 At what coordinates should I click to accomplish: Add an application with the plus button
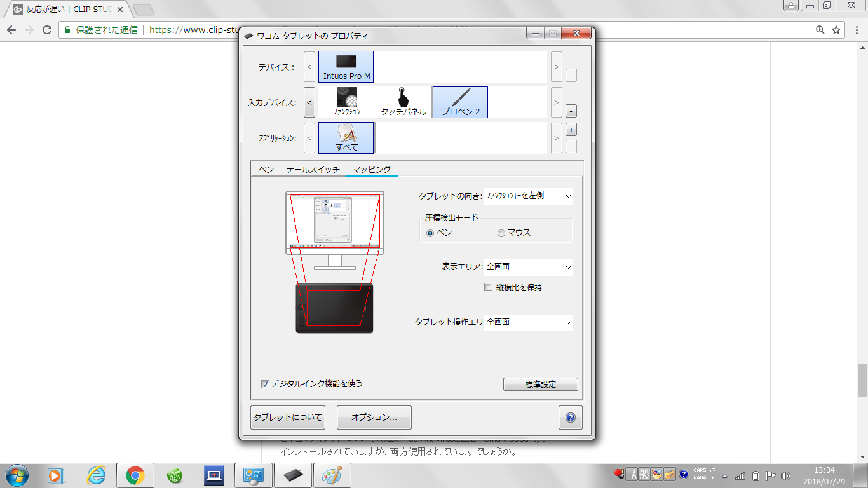point(571,130)
